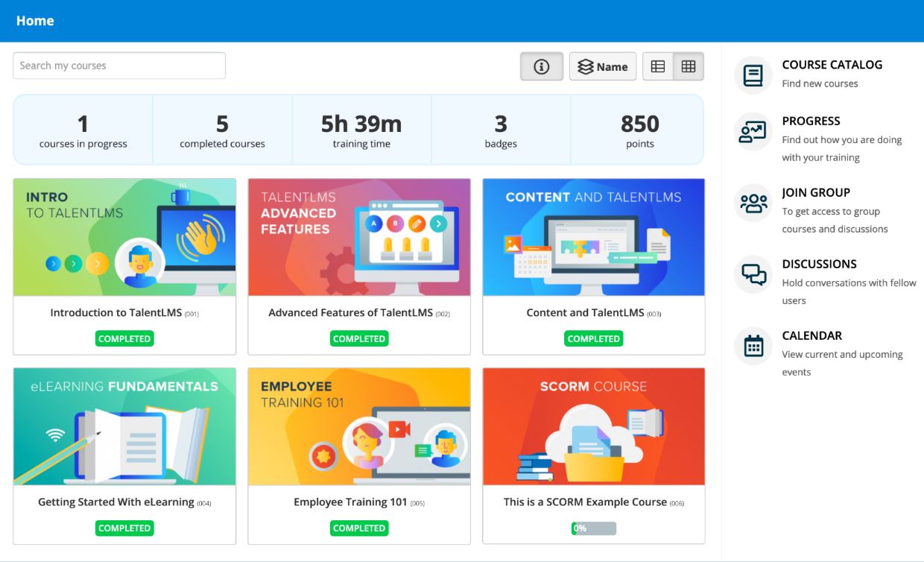Open the Content and TalentLMS thumbnail
Viewport: 924px width, 562px height.
pos(594,237)
